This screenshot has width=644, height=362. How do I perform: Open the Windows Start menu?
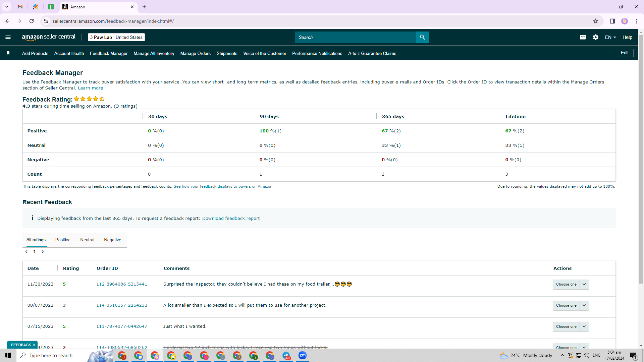8,355
